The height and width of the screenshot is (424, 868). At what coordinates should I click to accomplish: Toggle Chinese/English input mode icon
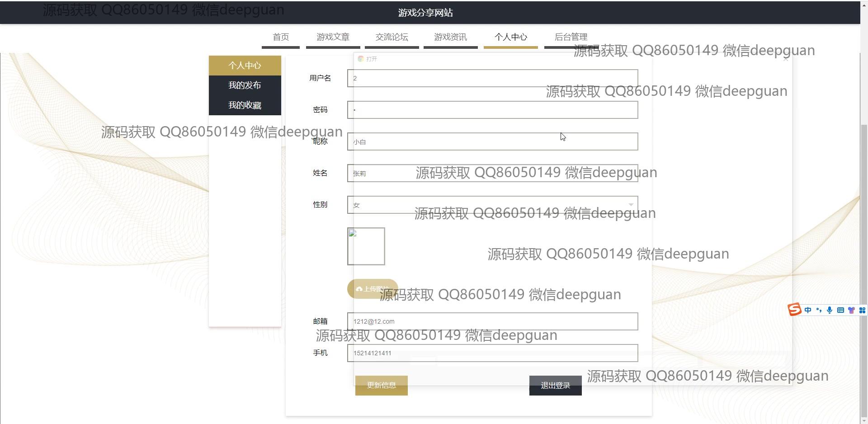click(808, 310)
